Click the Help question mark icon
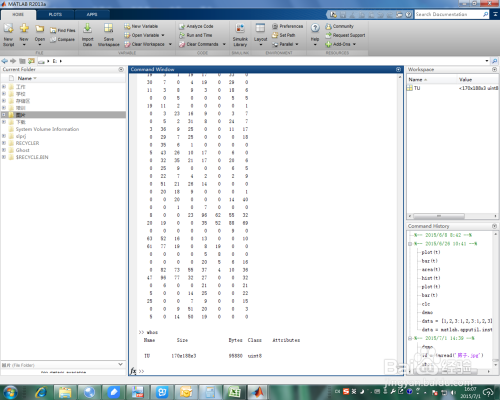The image size is (500, 400). coord(315,28)
